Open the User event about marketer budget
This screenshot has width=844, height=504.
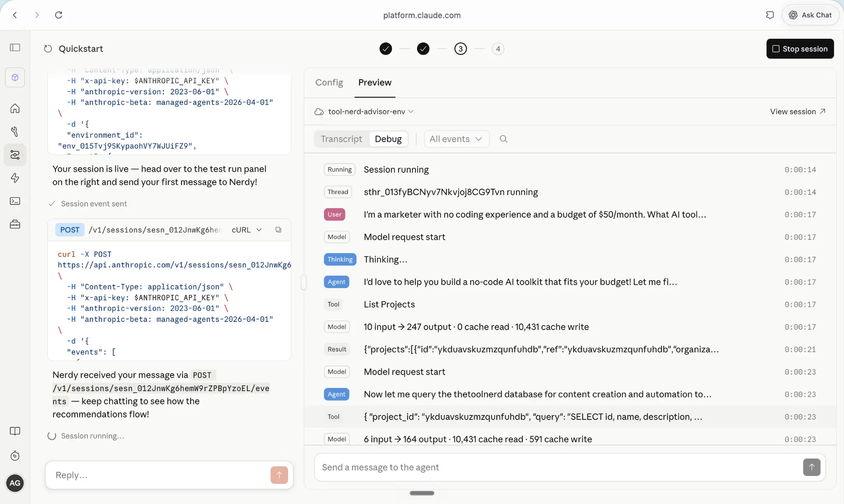coord(570,214)
